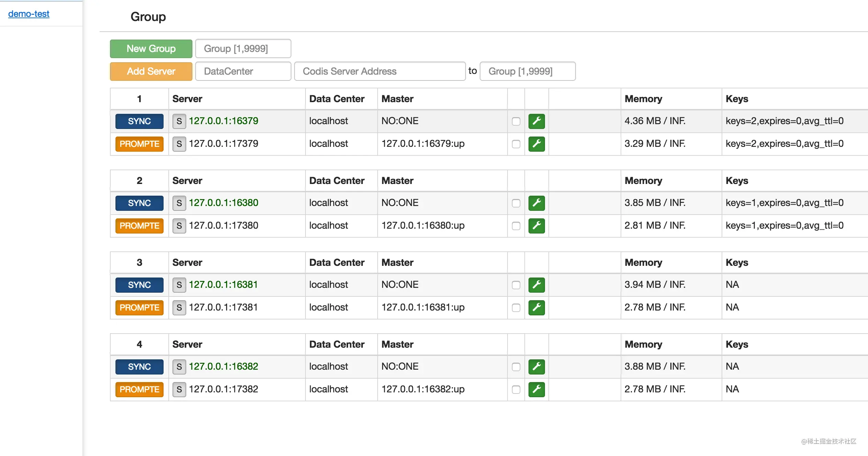The width and height of the screenshot is (868, 456).
Task: Click Group field beside New Group button
Action: (243, 48)
